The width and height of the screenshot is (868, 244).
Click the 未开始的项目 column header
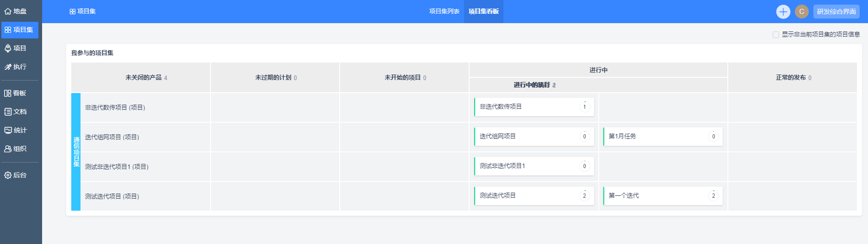404,77
